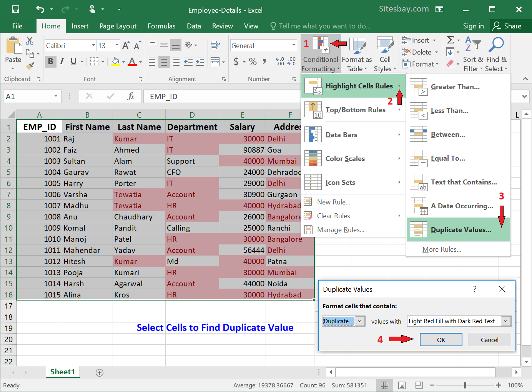Click the Format Painter brush icon
Image resolution: width=532 pixels, height=392 pixels.
pyautogui.click(x=30, y=66)
